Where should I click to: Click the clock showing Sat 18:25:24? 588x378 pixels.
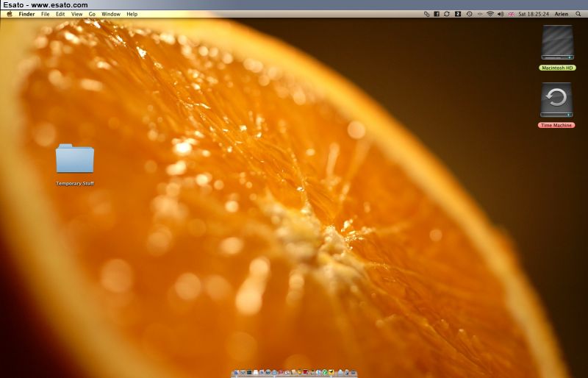click(534, 14)
